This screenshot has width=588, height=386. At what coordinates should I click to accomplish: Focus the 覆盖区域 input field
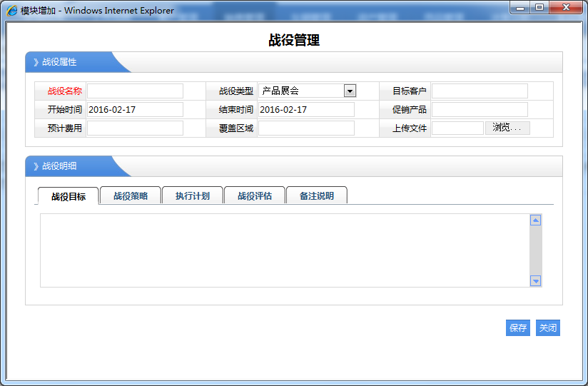(306, 128)
